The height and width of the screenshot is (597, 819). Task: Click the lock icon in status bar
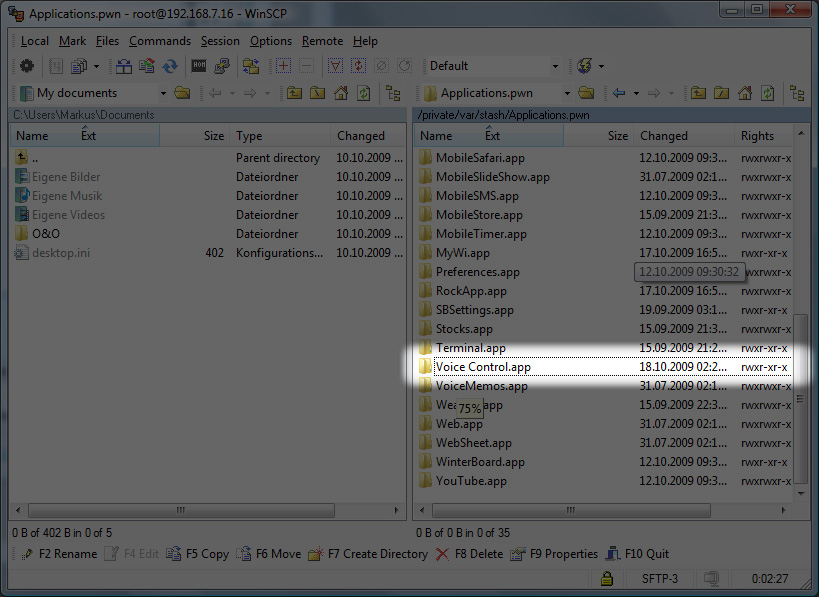click(606, 579)
